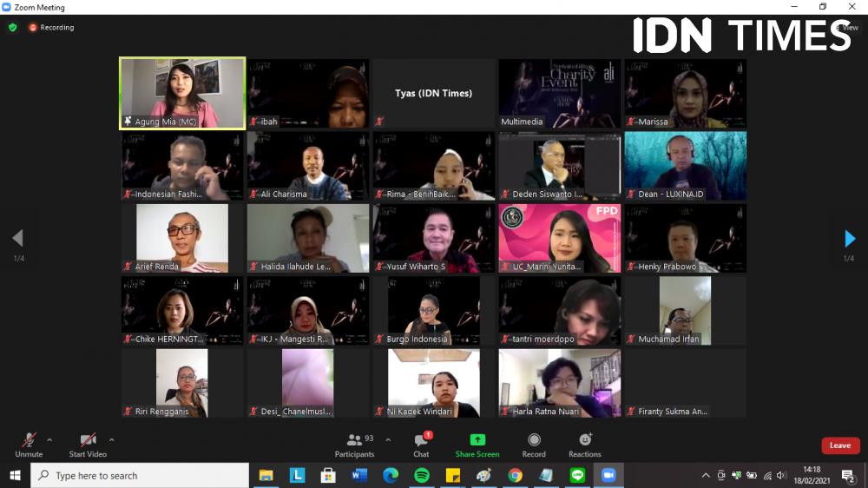The width and height of the screenshot is (868, 488).
Task: Click the green Share Screen button
Action: coord(477,445)
